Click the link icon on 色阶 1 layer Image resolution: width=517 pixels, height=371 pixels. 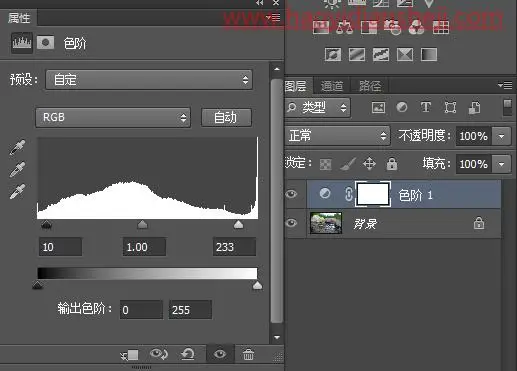[348, 194]
